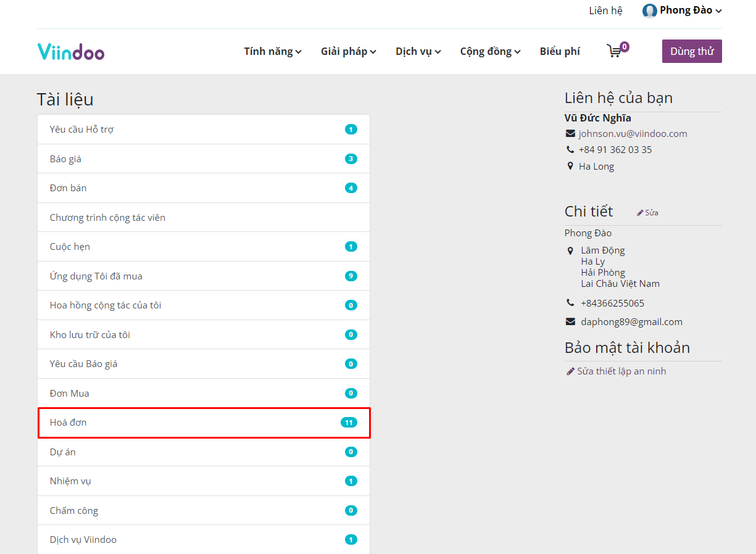The height and width of the screenshot is (554, 756).
Task: Click the pencil icon next to Sửa
Action: tap(640, 213)
